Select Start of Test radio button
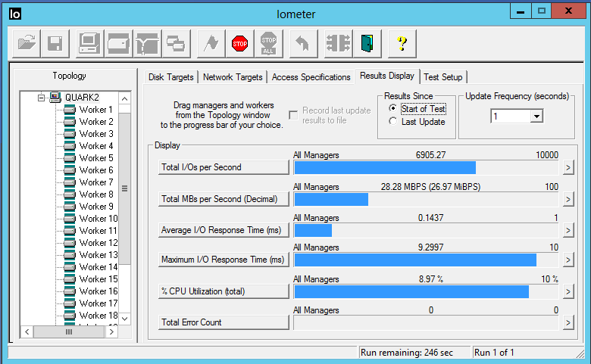591x364 pixels. (392, 108)
